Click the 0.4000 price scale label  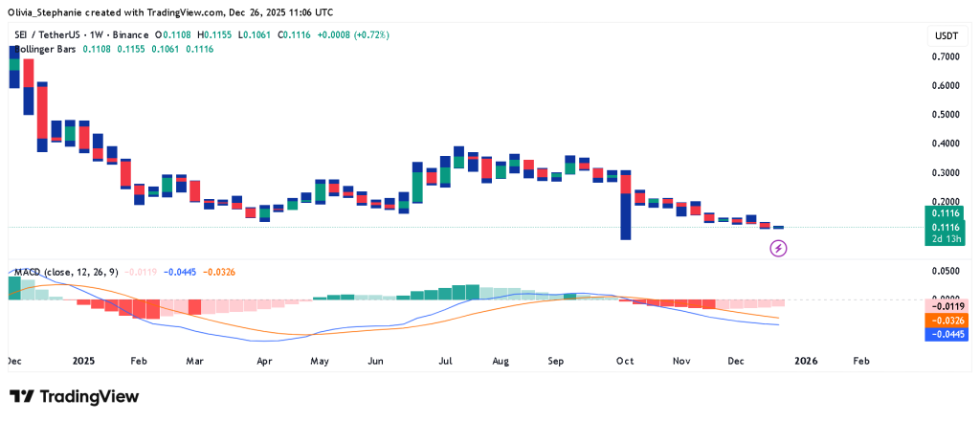[x=947, y=144]
